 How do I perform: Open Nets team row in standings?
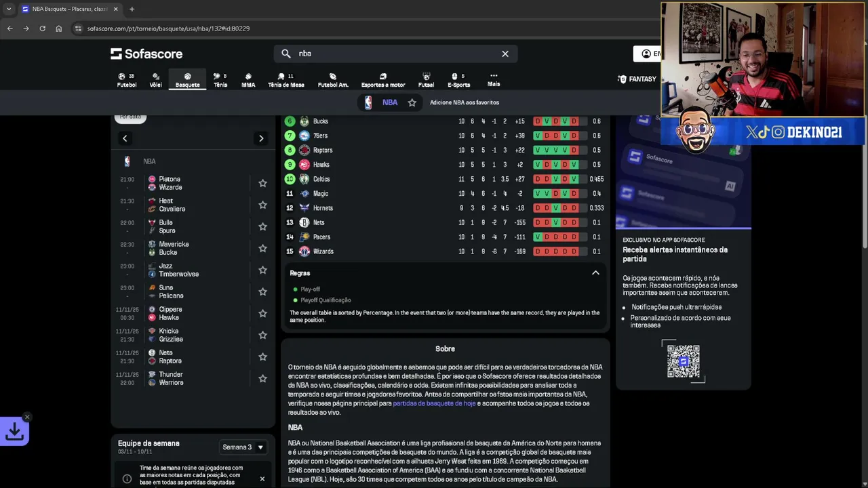point(446,222)
